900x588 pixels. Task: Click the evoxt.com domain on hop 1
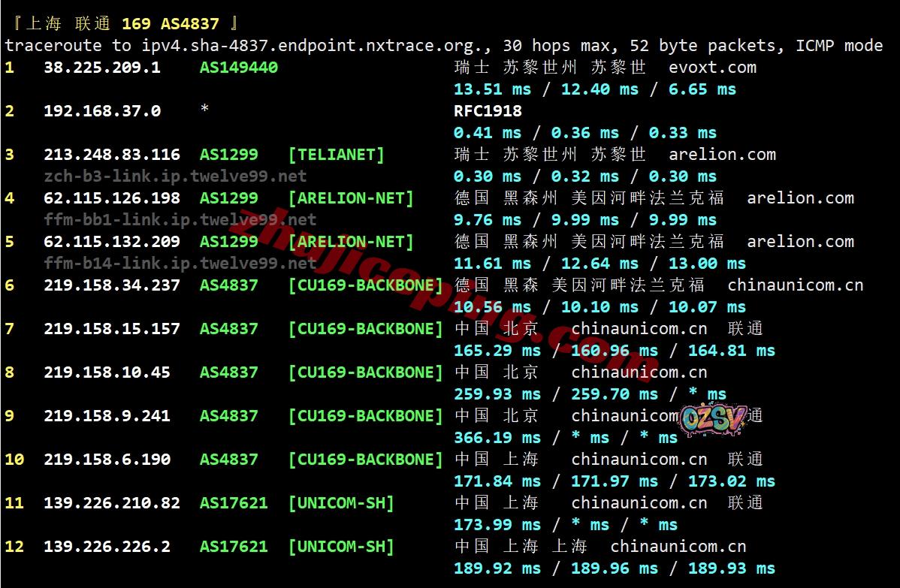712,68
